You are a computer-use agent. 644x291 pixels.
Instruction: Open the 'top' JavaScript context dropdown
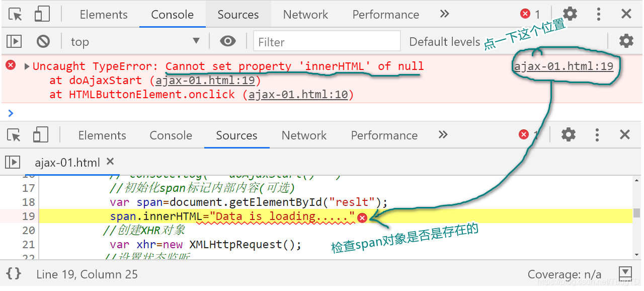point(135,41)
